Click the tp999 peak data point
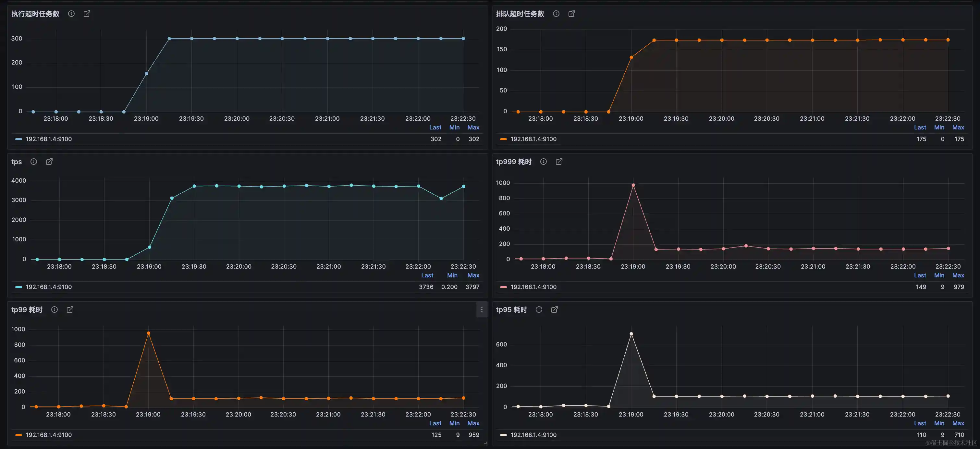 coord(633,186)
